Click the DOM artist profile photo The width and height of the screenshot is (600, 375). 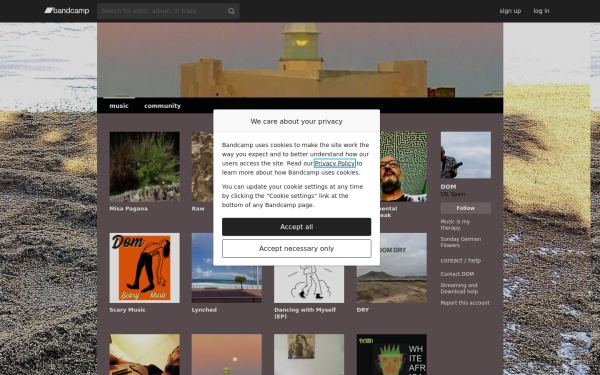pyautogui.click(x=466, y=155)
